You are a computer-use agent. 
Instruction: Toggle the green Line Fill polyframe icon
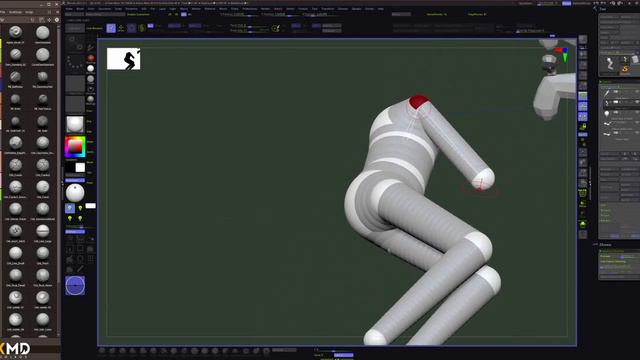pyautogui.click(x=583, y=193)
